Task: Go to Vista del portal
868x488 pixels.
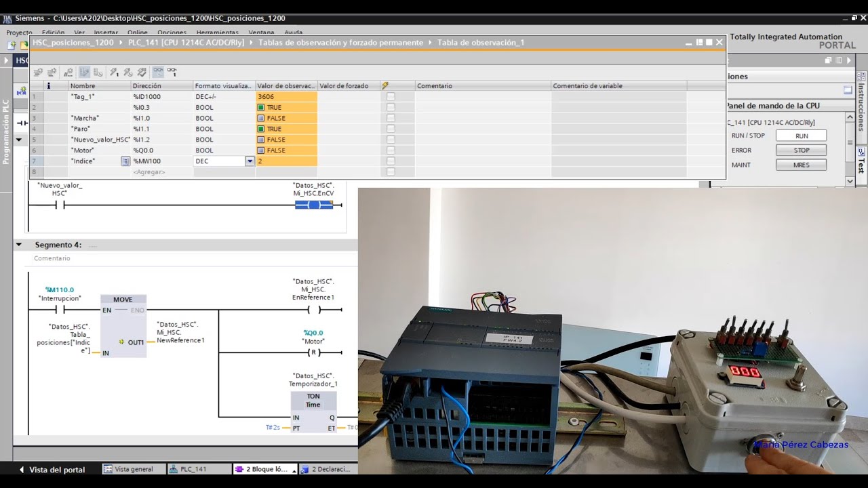Action: point(52,470)
